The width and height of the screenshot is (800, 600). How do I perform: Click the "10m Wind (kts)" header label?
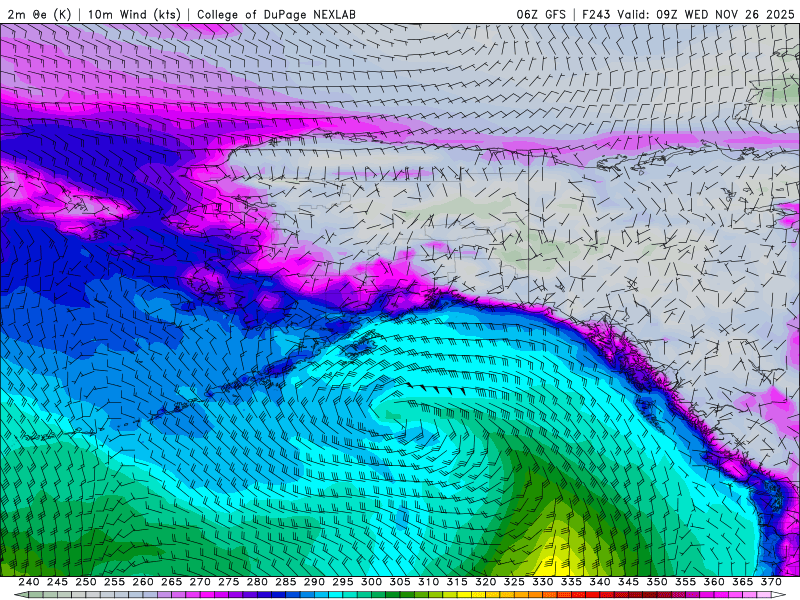point(134,14)
